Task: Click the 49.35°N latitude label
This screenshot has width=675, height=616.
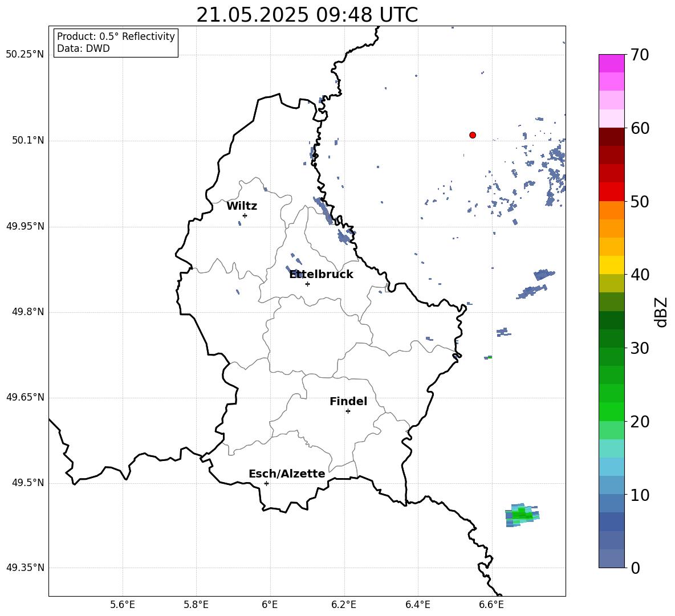Action: [25, 568]
